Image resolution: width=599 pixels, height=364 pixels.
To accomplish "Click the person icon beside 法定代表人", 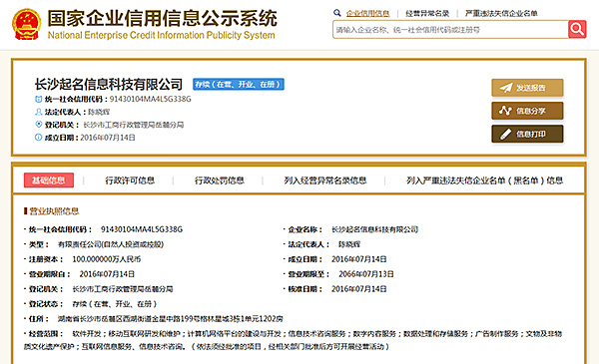I will tap(38, 112).
